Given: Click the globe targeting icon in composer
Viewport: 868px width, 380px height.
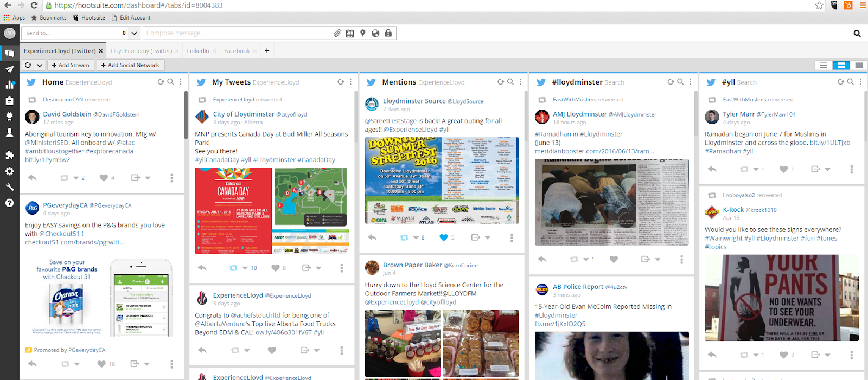Looking at the screenshot, I should (375, 33).
